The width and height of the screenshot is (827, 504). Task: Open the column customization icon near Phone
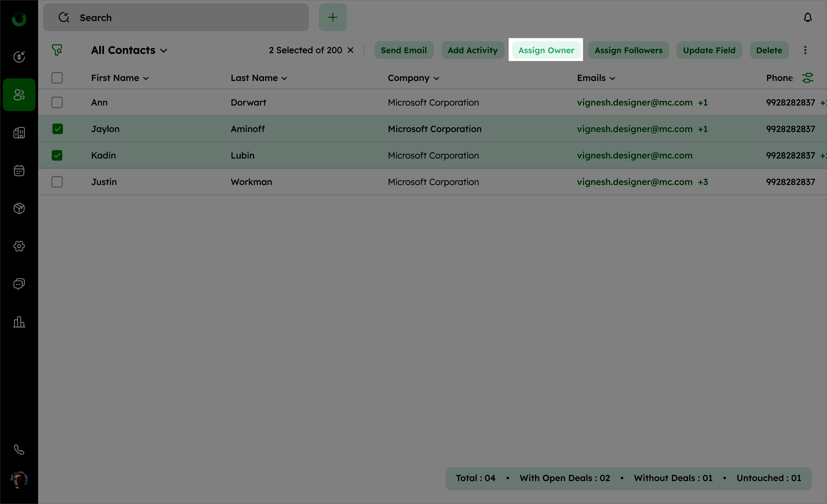pyautogui.click(x=807, y=78)
